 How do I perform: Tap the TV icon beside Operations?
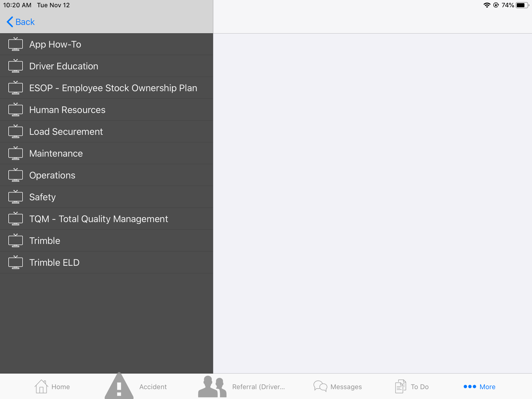pyautogui.click(x=15, y=175)
